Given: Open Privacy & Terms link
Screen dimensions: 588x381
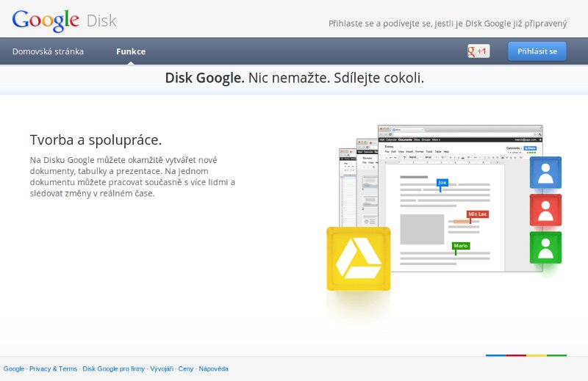Looking at the screenshot, I should pos(53,369).
